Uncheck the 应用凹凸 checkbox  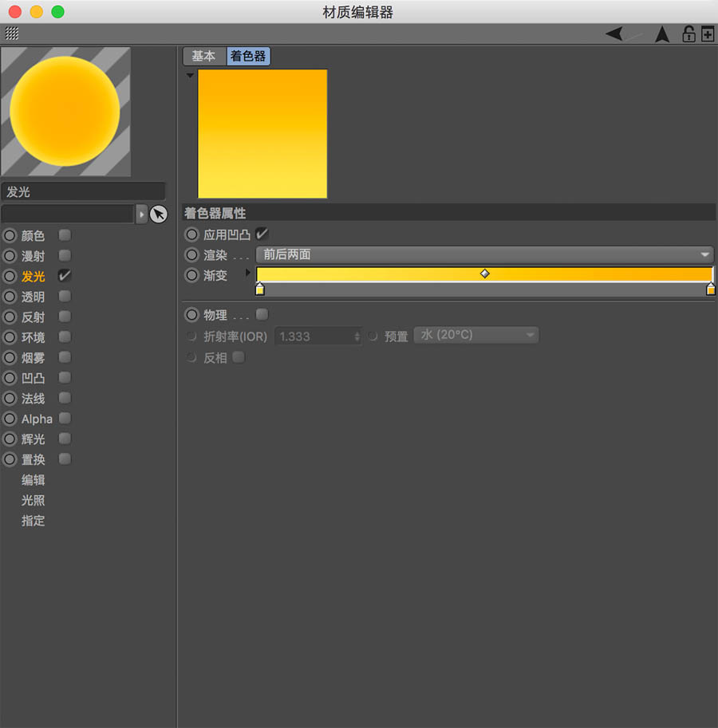pyautogui.click(x=262, y=234)
